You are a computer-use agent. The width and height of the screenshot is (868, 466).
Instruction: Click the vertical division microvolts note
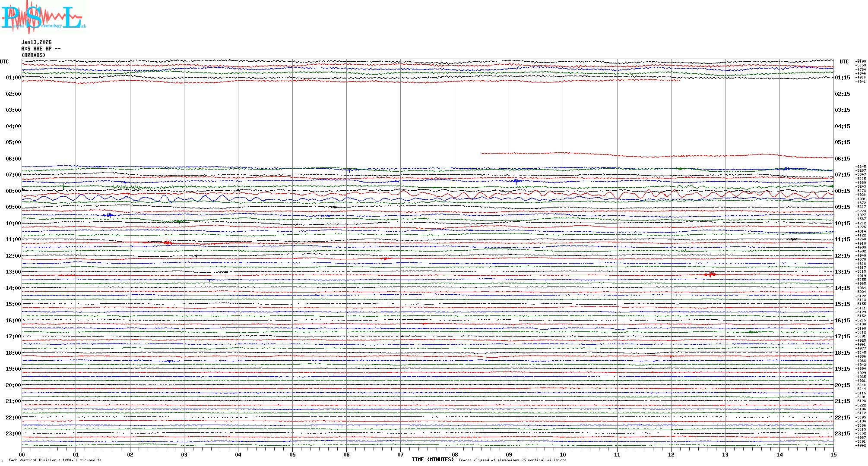click(55, 460)
